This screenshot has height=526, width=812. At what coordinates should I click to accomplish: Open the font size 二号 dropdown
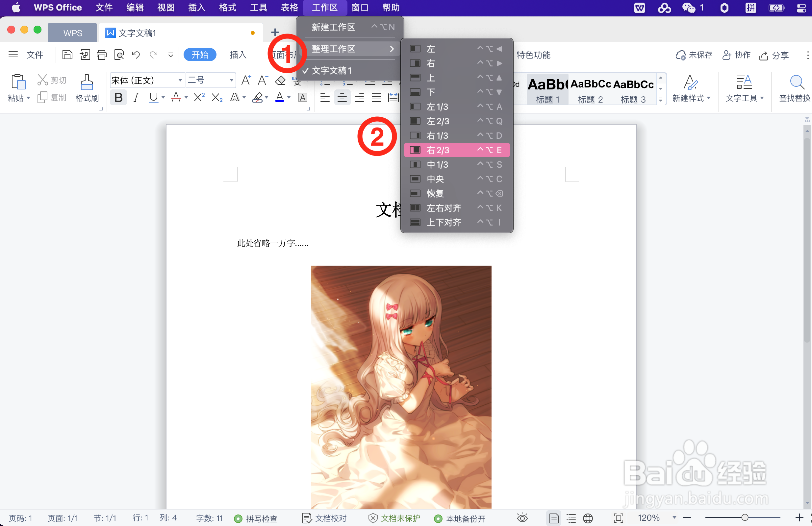pos(231,81)
